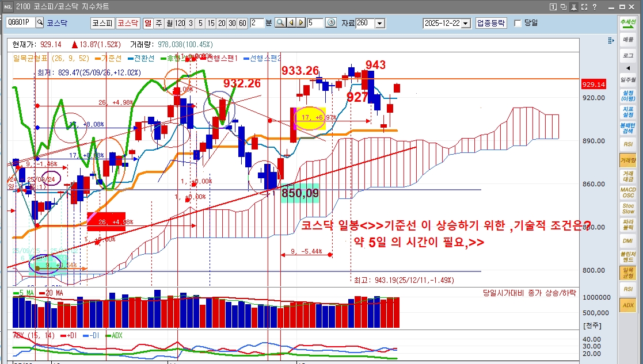The width and height of the screenshot is (643, 364).
Task: Click the dotted grid arrow icon above chart
Action: click(x=611, y=40)
